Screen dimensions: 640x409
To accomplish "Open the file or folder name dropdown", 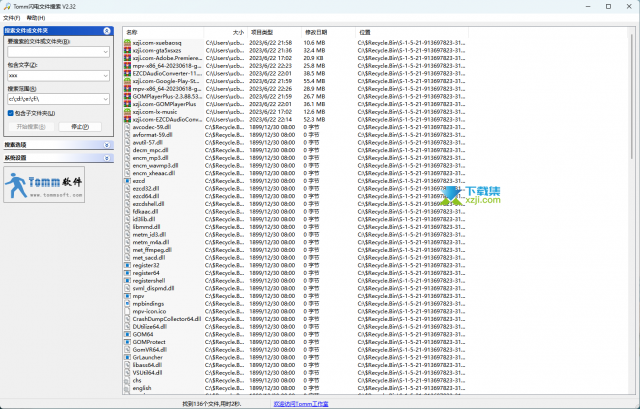I will (x=105, y=52).
